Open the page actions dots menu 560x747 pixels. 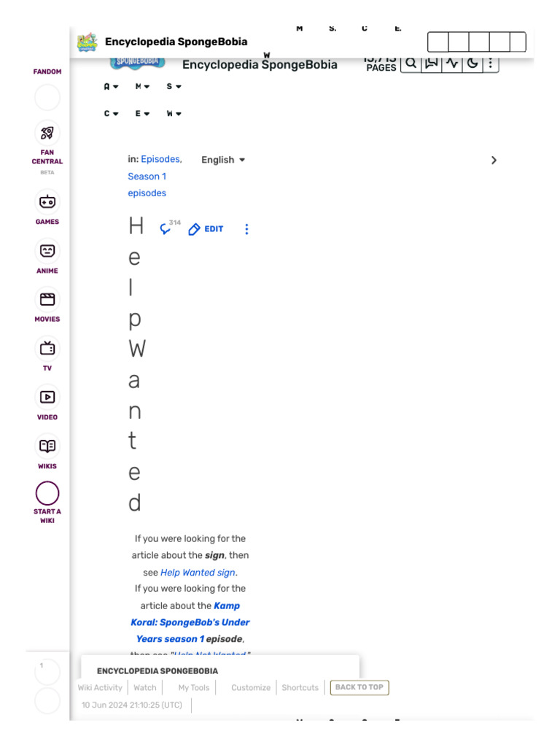246,229
